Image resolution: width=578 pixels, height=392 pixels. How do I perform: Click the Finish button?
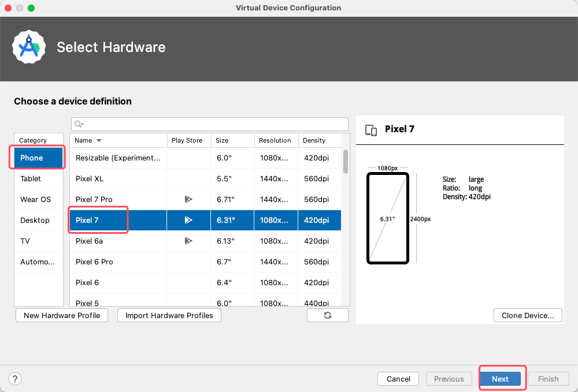click(x=548, y=379)
